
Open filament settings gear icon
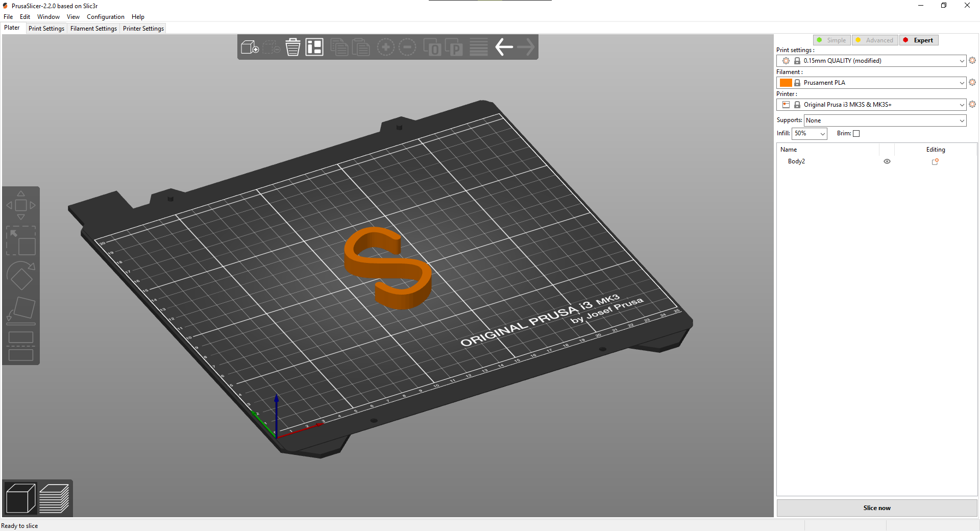(972, 82)
